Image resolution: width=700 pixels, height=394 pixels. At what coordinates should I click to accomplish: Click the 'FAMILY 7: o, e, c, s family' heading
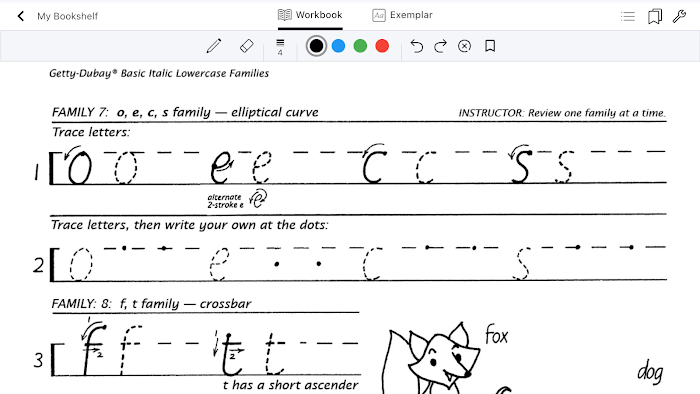185,112
